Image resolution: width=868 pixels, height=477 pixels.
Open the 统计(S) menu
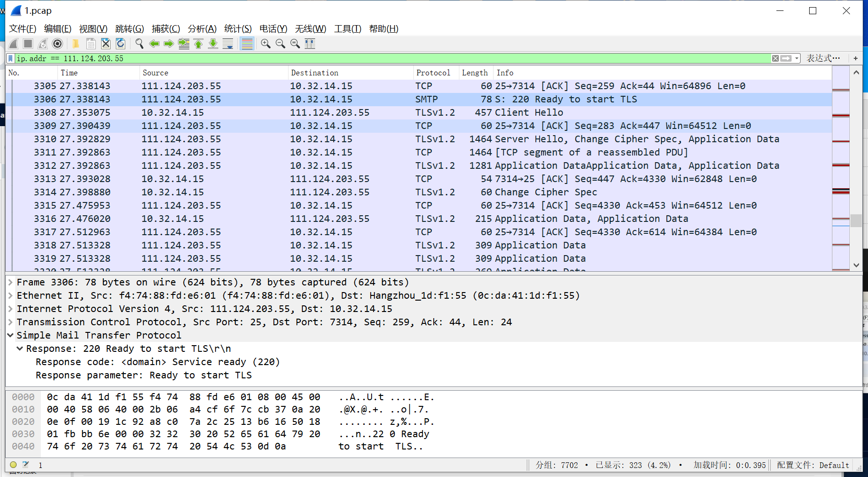(x=238, y=29)
